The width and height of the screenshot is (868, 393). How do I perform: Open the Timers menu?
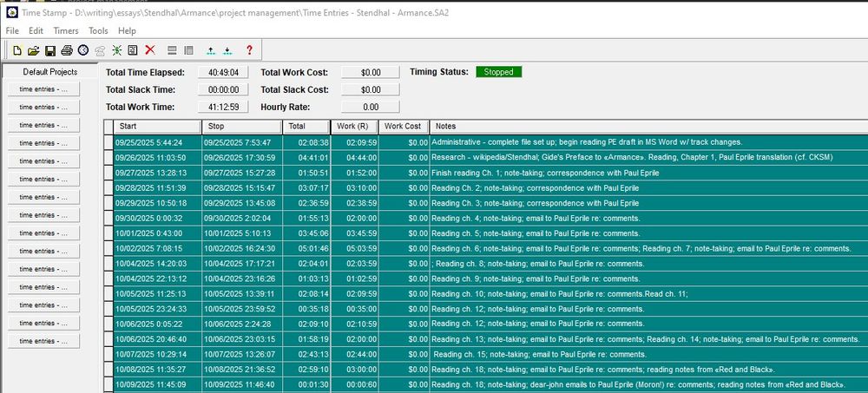click(x=66, y=31)
